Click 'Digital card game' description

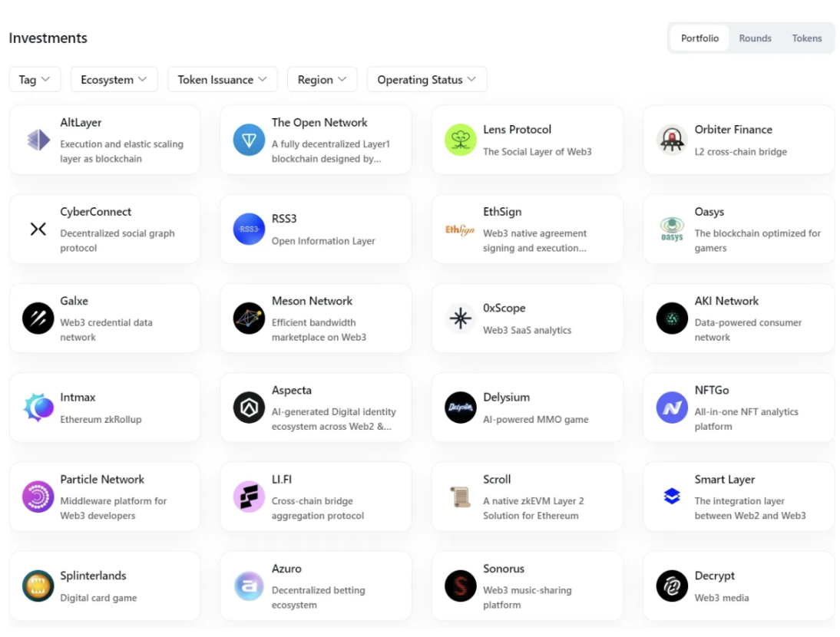click(98, 598)
